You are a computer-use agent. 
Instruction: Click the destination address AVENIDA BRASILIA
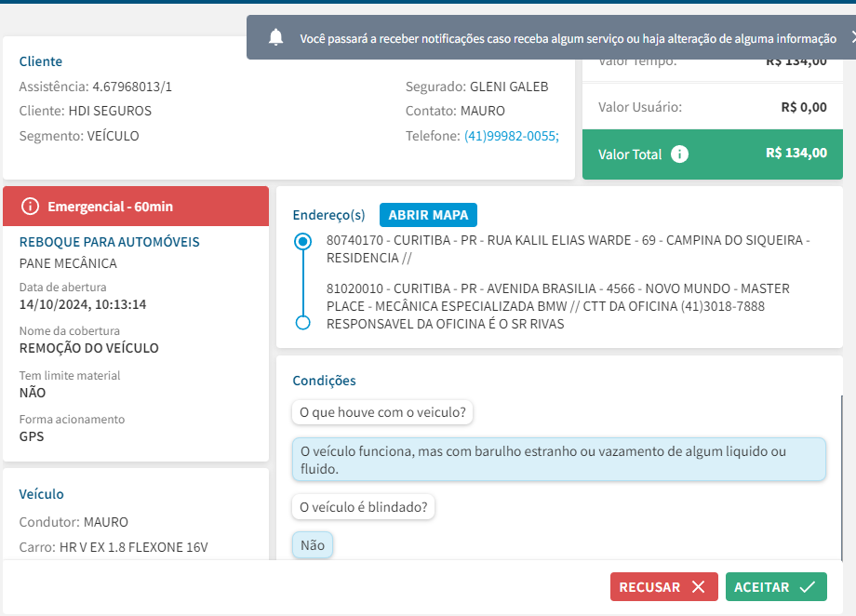tap(558, 306)
